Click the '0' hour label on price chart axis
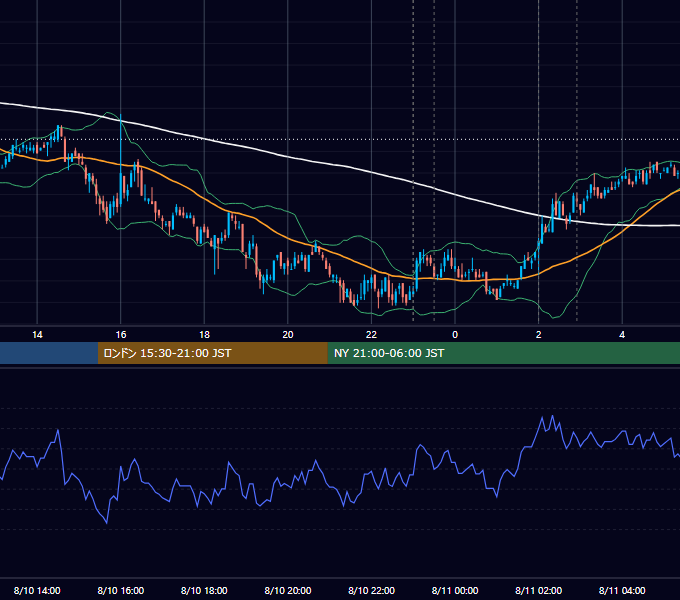Screen dimensions: 680x600 (455, 335)
